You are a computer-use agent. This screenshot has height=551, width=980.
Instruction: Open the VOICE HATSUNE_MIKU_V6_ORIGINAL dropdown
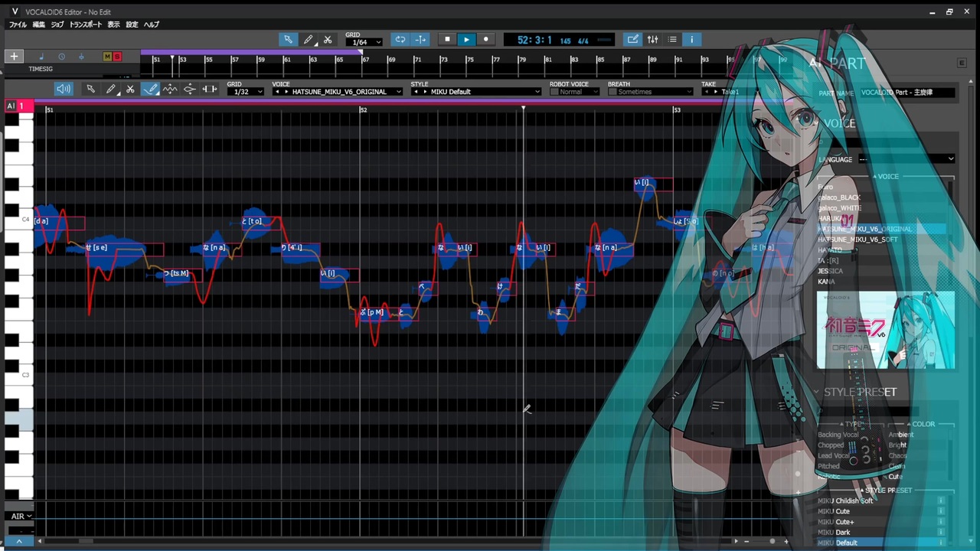pyautogui.click(x=337, y=92)
